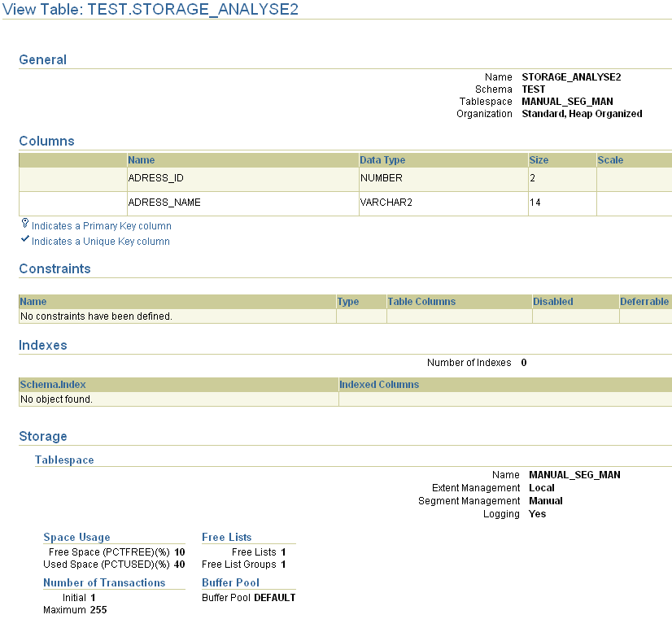Click 'Indicates a Unique Key column' text
The height and width of the screenshot is (619, 672).
click(x=101, y=242)
